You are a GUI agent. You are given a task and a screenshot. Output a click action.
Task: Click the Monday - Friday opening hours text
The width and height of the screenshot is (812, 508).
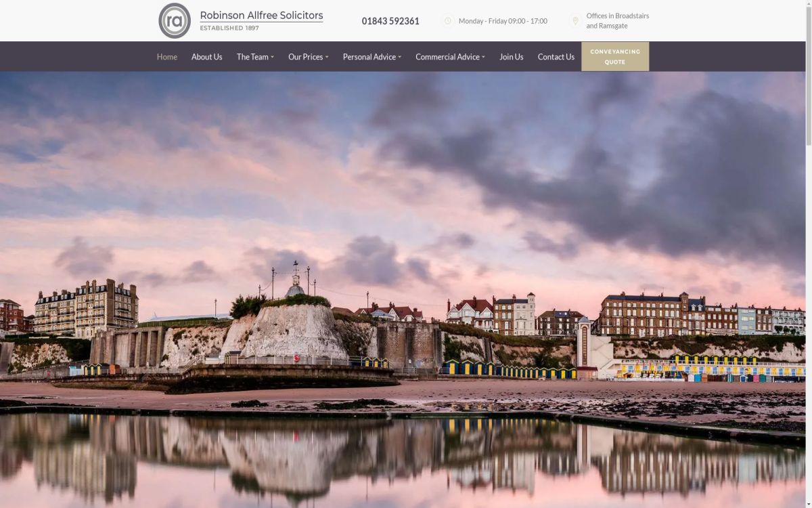tap(503, 21)
